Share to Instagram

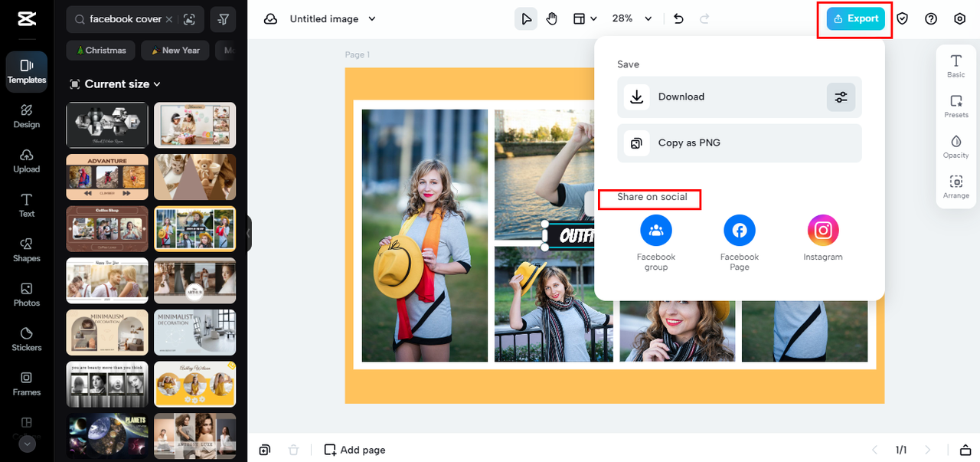[x=823, y=238]
